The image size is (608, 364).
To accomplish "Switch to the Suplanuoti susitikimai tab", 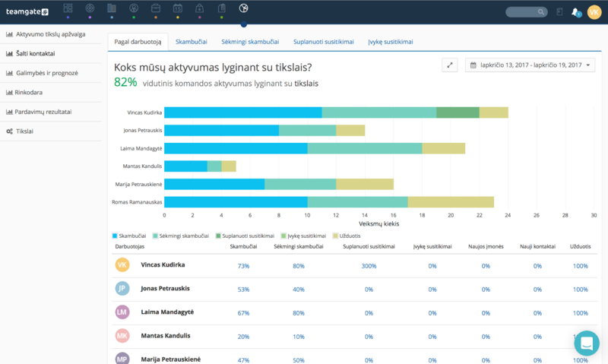I will 324,42.
